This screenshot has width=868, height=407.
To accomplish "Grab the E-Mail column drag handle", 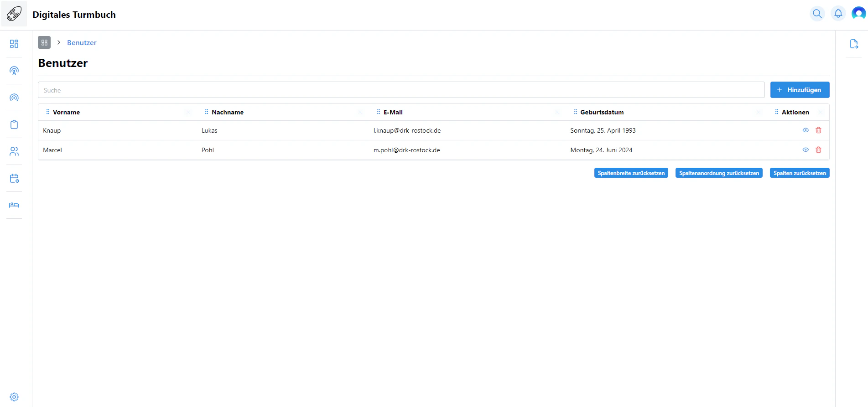I will click(379, 112).
